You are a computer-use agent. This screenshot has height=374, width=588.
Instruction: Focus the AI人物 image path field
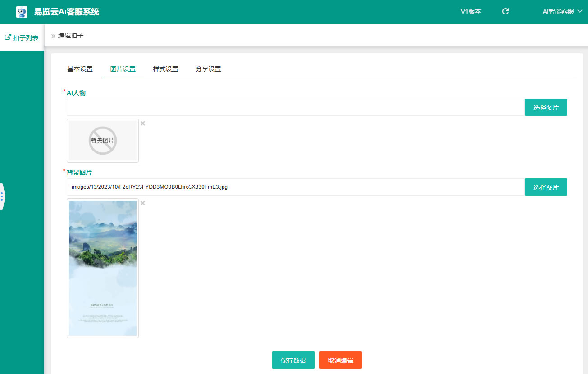point(295,107)
